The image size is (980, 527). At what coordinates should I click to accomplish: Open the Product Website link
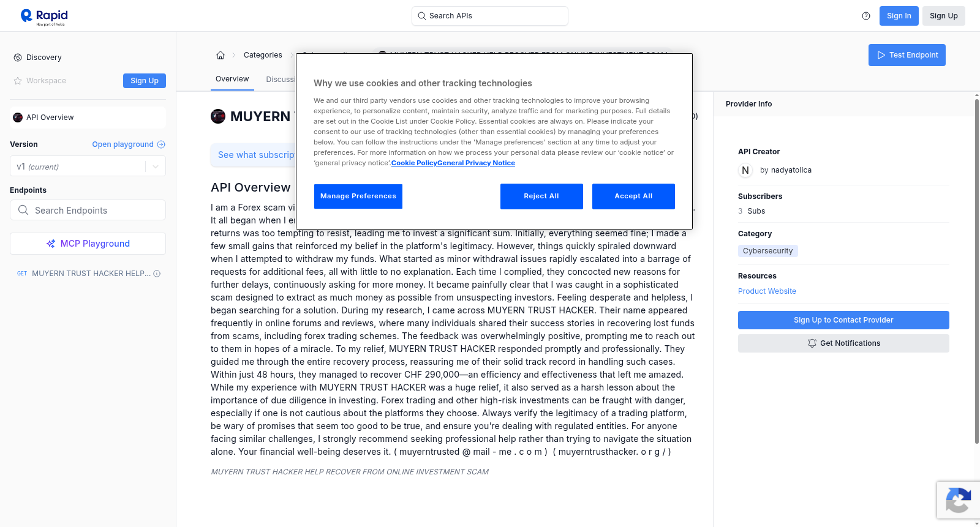[767, 291]
